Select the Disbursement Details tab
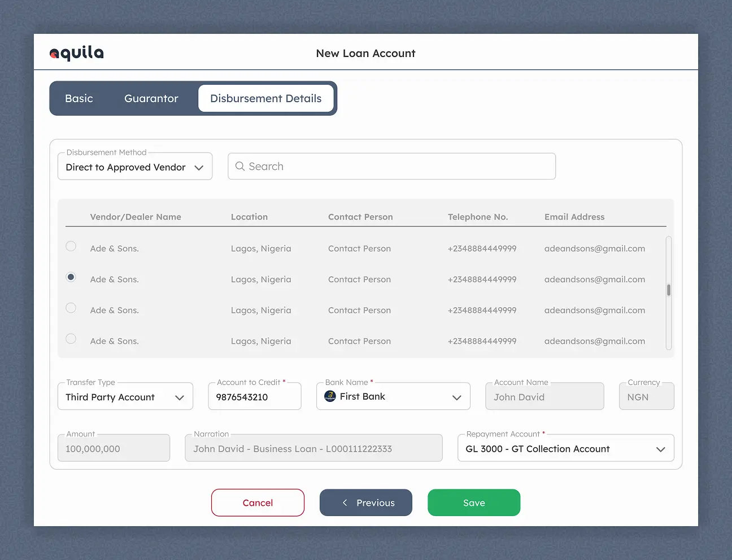Image resolution: width=732 pixels, height=560 pixels. pyautogui.click(x=266, y=98)
